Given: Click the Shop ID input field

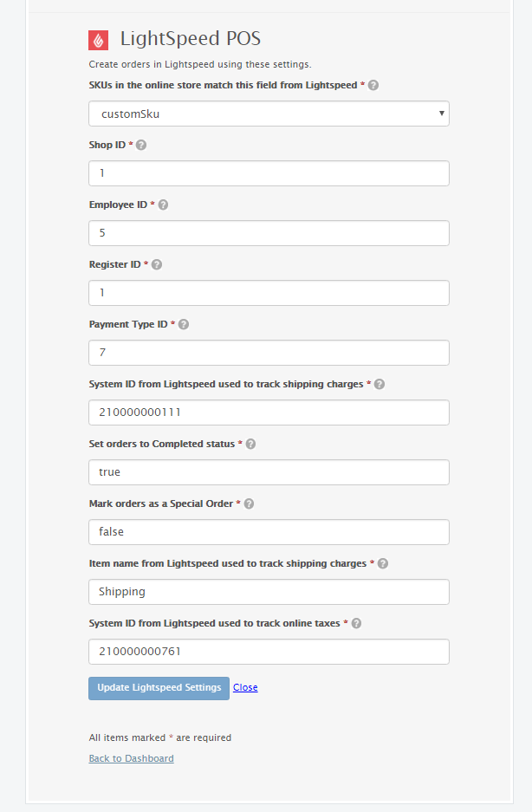Looking at the screenshot, I should pos(269,173).
